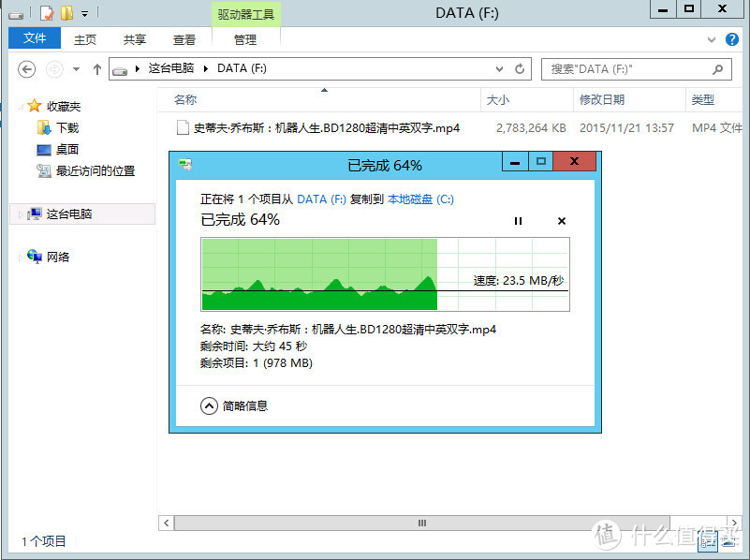Open the recent locations dropdown beside forward button
The image size is (750, 560).
pyautogui.click(x=75, y=69)
